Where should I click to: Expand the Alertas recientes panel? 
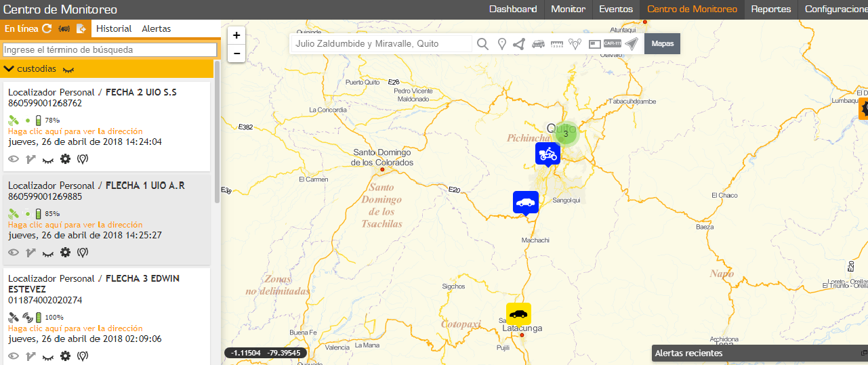click(x=864, y=353)
